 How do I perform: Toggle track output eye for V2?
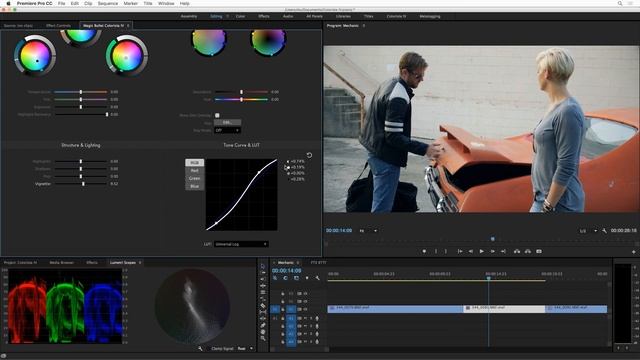[x=305, y=301]
